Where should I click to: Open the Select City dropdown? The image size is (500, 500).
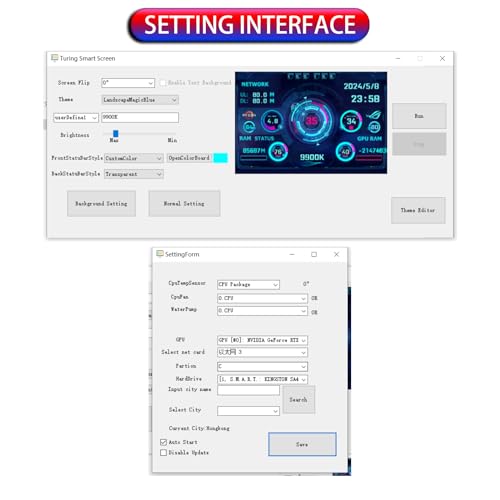[248, 411]
